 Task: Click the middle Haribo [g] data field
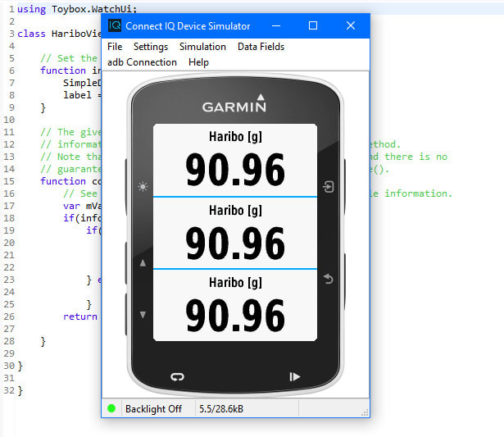(x=235, y=233)
